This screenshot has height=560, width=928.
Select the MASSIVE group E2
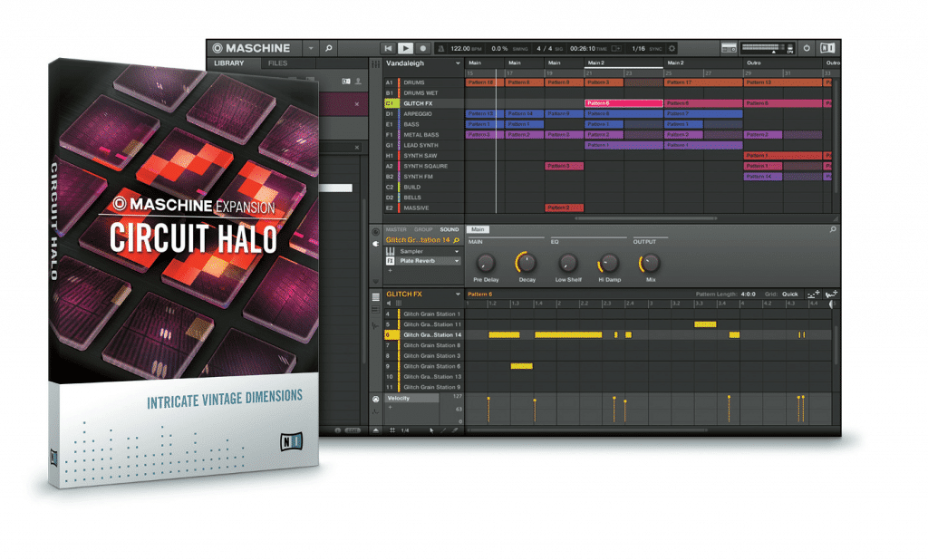tap(424, 208)
